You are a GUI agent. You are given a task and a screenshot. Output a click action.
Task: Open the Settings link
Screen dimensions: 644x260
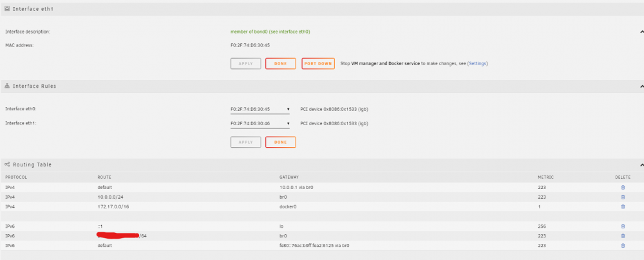pos(478,64)
